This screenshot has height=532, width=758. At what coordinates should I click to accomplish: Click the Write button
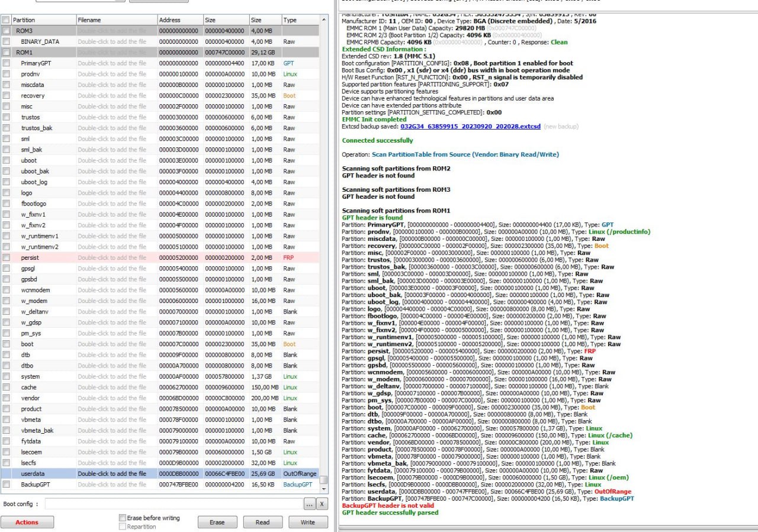tap(308, 522)
